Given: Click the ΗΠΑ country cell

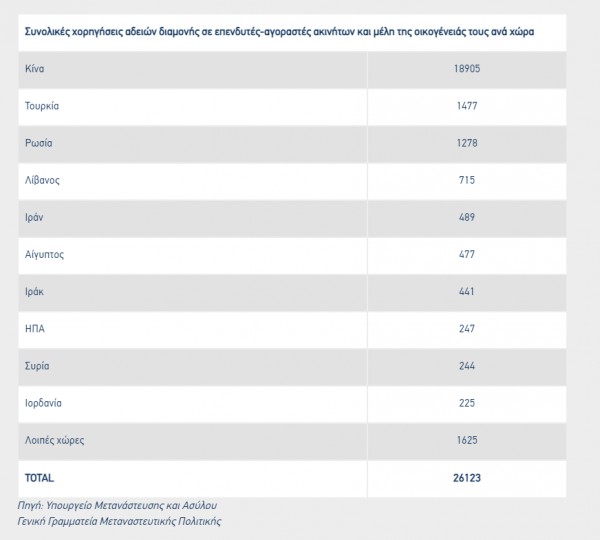Looking at the screenshot, I should click(x=36, y=328).
